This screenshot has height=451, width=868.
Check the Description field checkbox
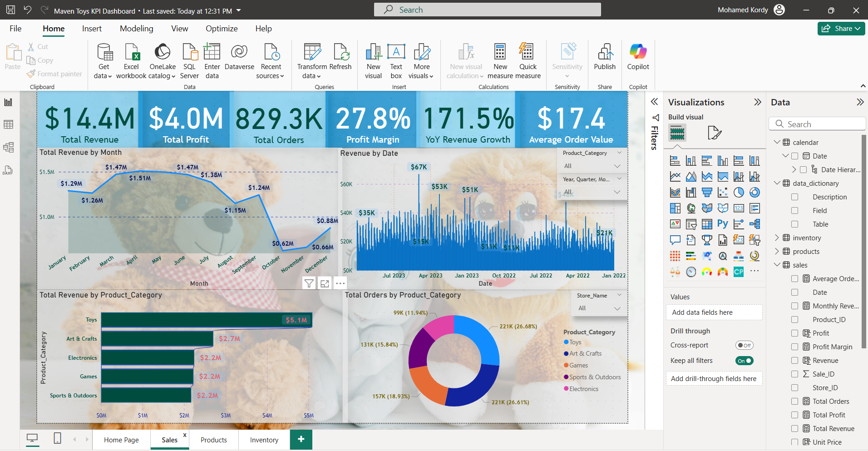(x=794, y=197)
